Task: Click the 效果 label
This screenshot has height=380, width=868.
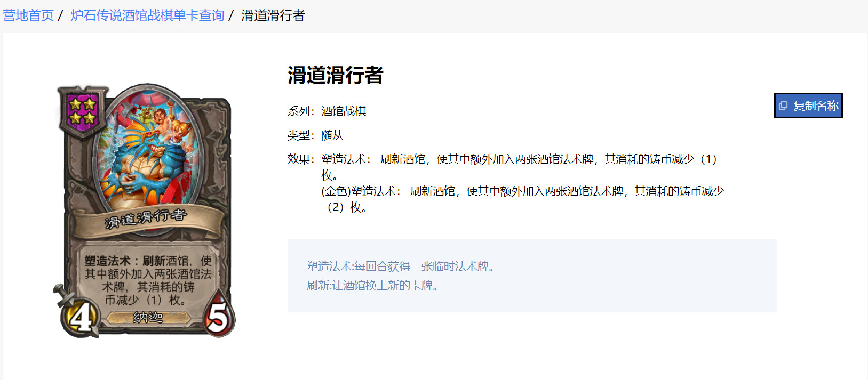Action: pyautogui.click(x=301, y=159)
